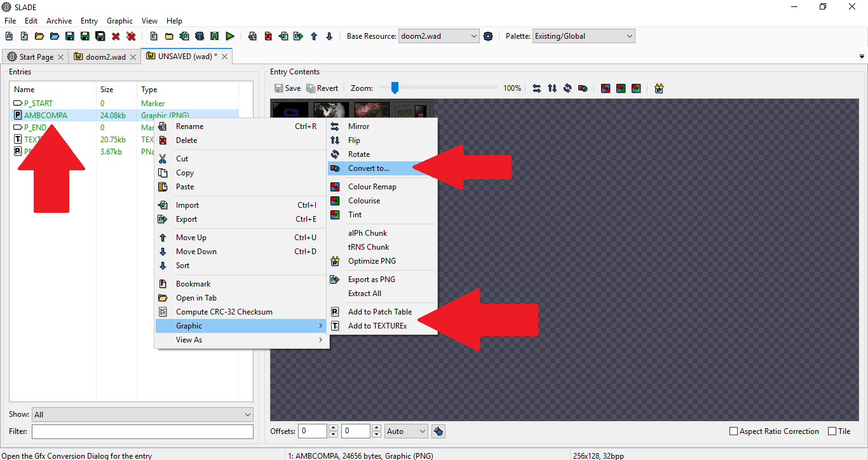Click Flip icon in Entry Contents toolbar
868x460 pixels.
[x=552, y=88]
